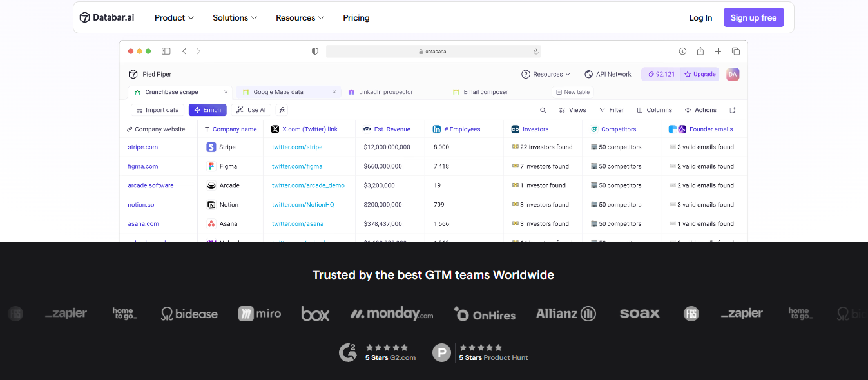Image resolution: width=868 pixels, height=380 pixels.
Task: Click the G2 logo badge
Action: (348, 352)
